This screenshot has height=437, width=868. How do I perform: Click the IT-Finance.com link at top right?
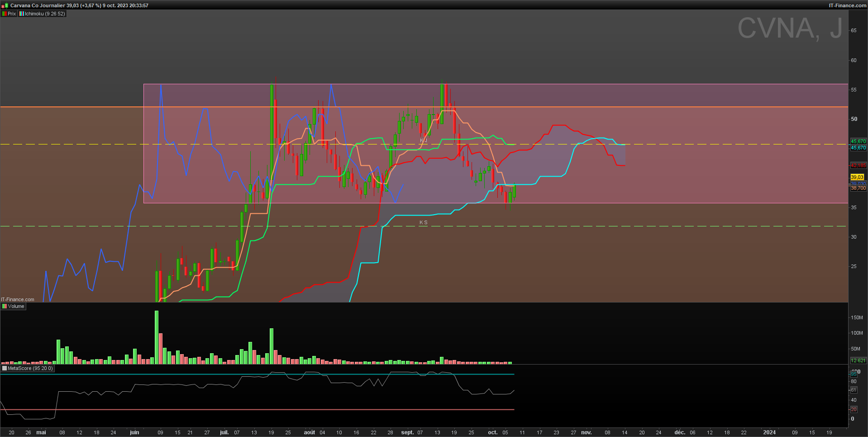(x=847, y=5)
